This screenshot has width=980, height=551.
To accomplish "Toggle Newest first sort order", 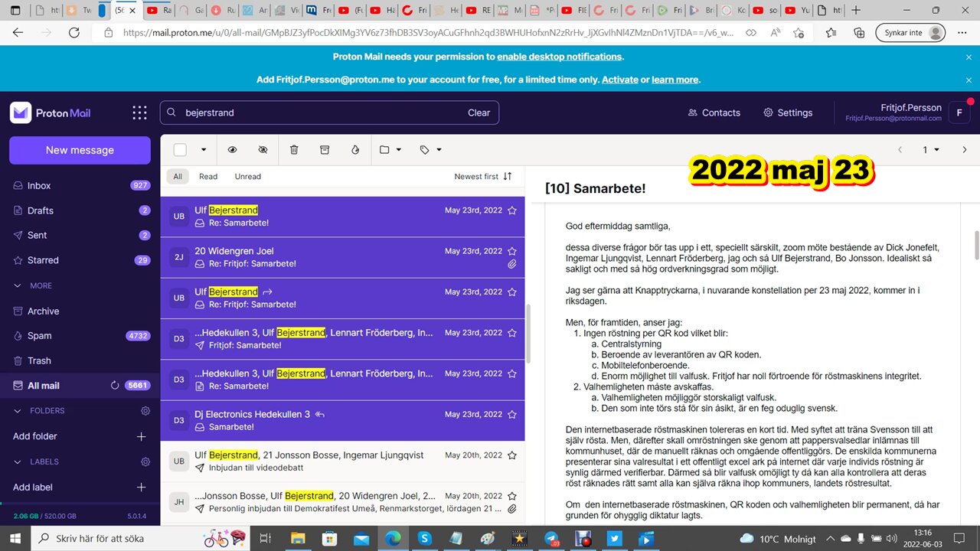I will 482,176.
